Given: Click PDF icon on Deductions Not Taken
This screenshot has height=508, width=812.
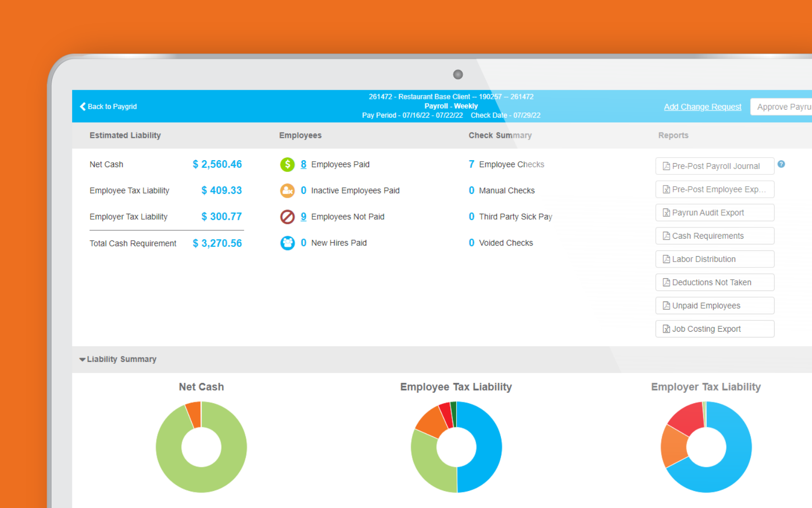Looking at the screenshot, I should pyautogui.click(x=666, y=282).
